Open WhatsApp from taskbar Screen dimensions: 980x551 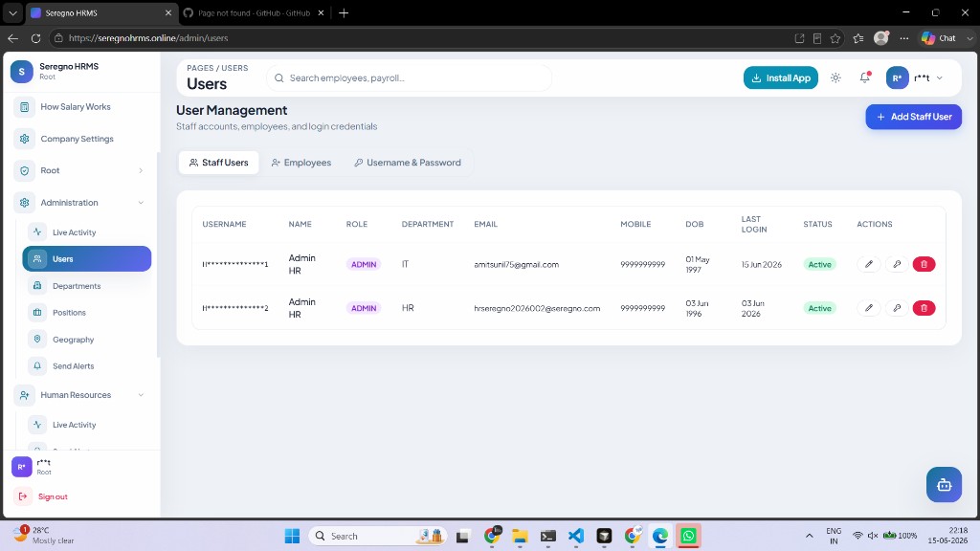(x=688, y=536)
